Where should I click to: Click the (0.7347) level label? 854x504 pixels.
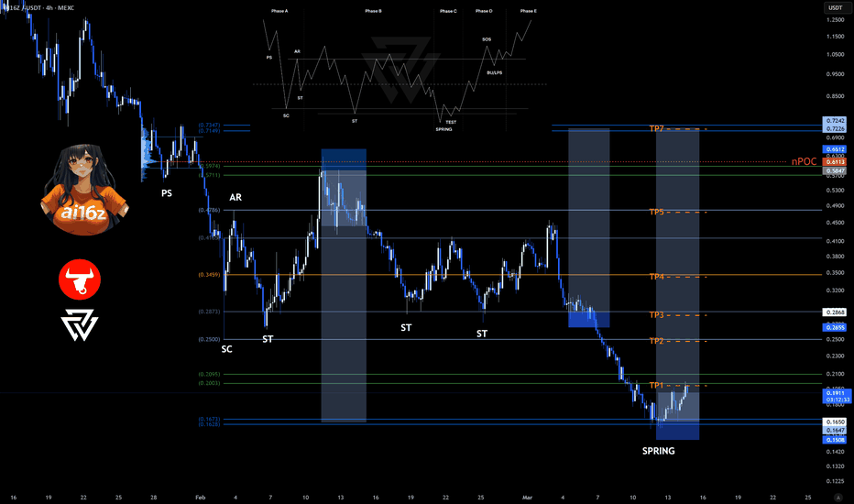click(x=209, y=126)
